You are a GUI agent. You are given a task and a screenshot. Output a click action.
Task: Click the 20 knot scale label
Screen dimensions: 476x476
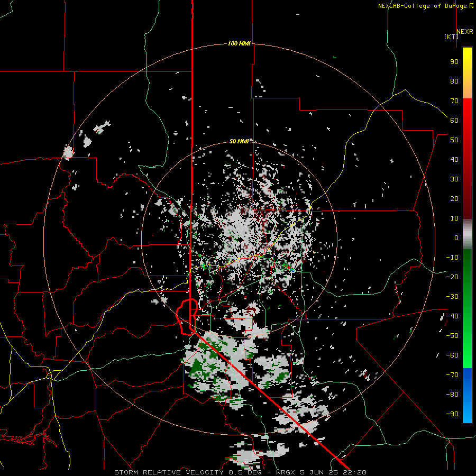(x=454, y=199)
